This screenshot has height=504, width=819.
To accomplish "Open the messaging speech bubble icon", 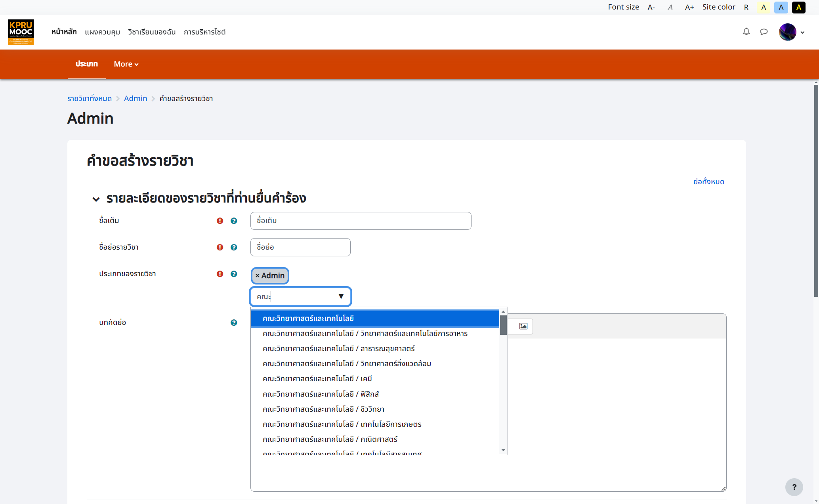I will [764, 32].
